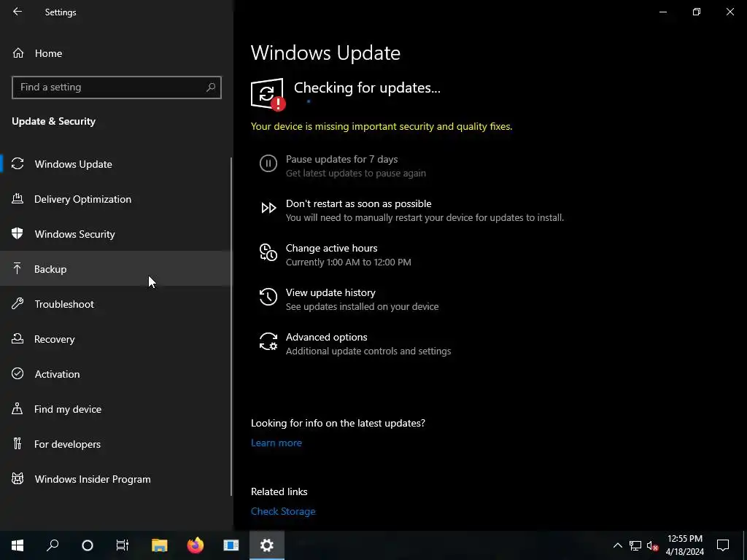Image resolution: width=747 pixels, height=560 pixels.
Task: Click the network icon in system tray
Action: click(x=635, y=545)
